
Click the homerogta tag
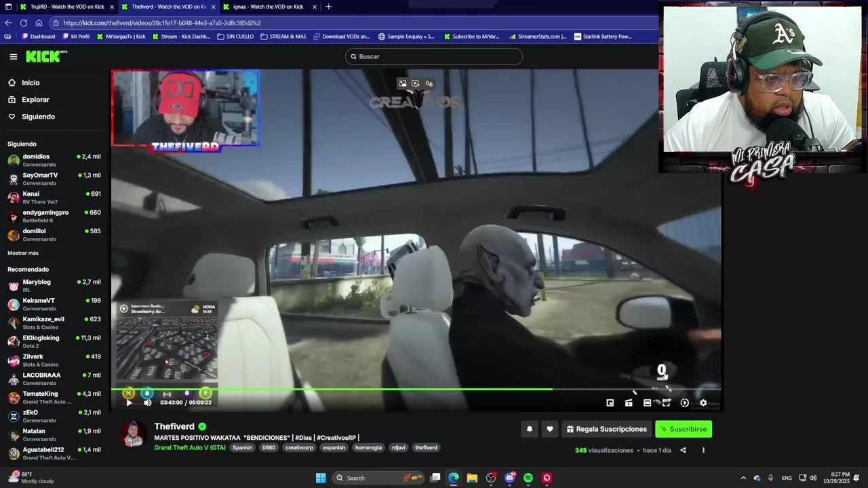[368, 447]
